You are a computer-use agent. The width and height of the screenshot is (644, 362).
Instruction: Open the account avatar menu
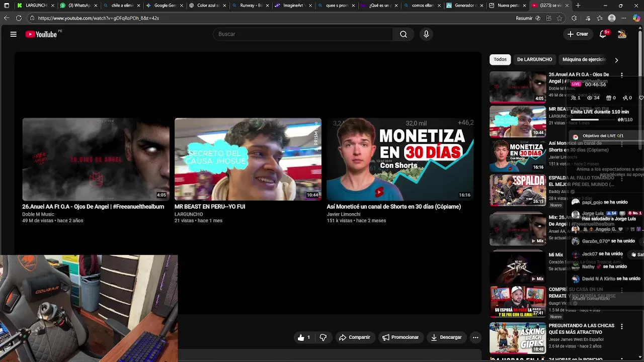click(x=622, y=34)
